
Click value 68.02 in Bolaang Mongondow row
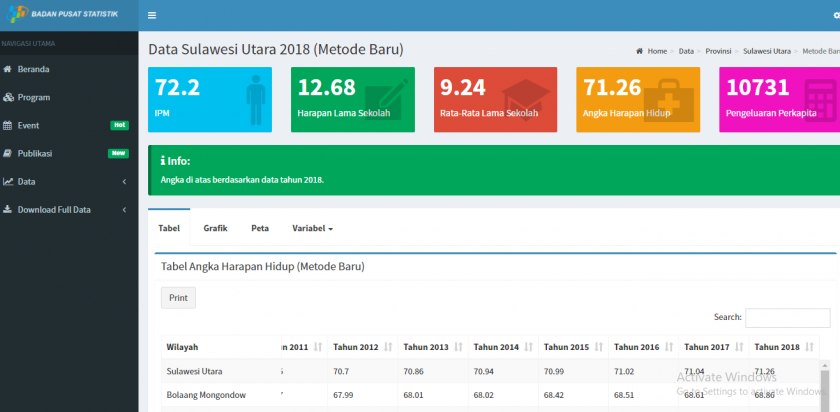pyautogui.click(x=484, y=395)
